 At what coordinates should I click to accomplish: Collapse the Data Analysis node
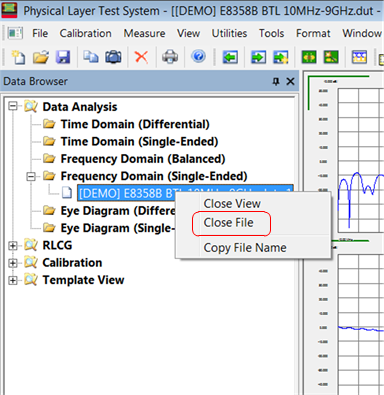pos(13,107)
